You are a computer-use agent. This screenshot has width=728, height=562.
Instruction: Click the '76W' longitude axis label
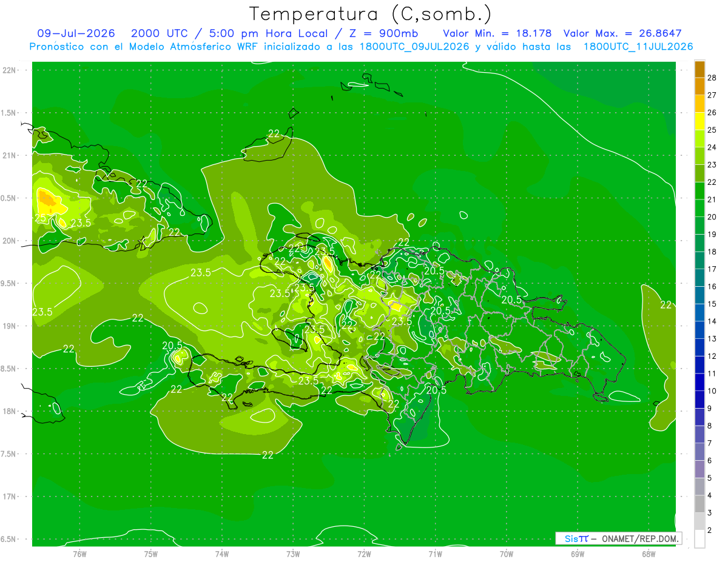point(79,554)
